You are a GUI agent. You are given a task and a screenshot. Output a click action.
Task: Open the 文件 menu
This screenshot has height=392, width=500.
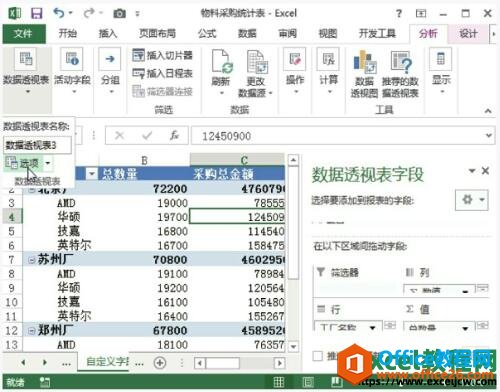(x=23, y=33)
